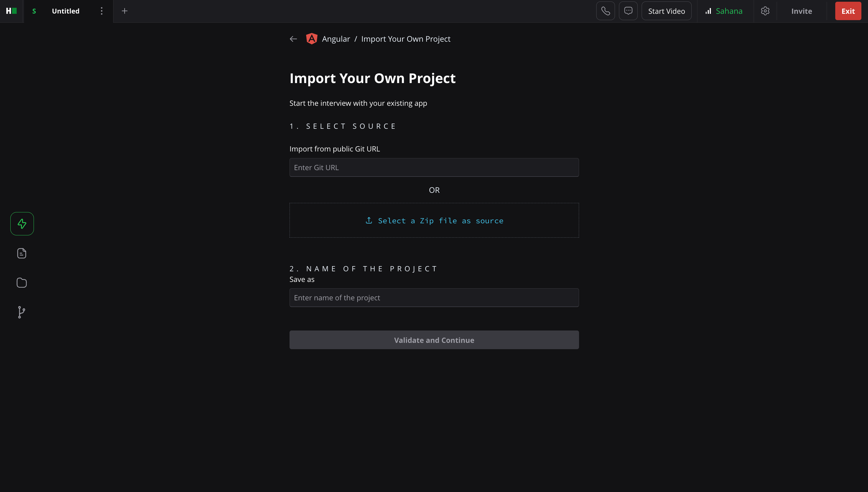
Task: Click the HackerRank logo icon
Action: [11, 11]
